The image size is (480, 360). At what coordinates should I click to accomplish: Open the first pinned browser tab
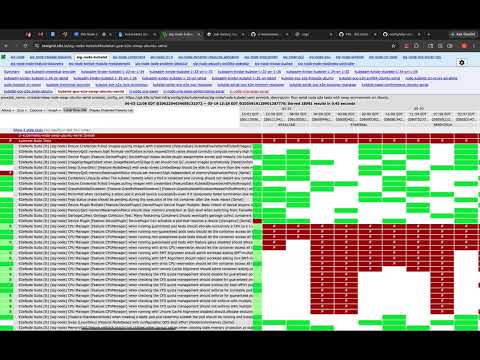28,34
